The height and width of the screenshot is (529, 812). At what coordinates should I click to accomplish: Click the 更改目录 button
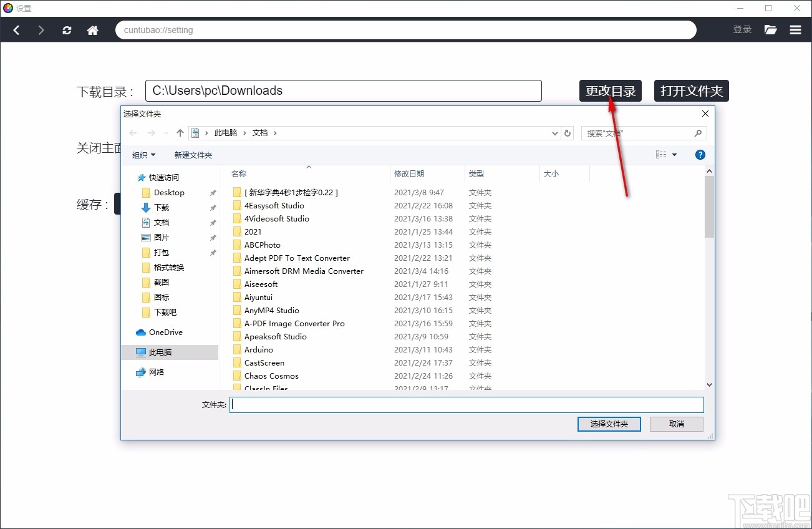click(611, 91)
